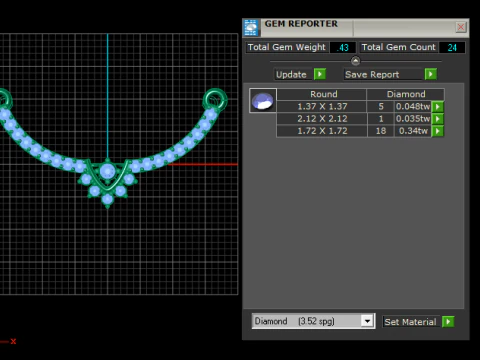Select the 2.12 X 2.12 size cell
The height and width of the screenshot is (360, 480).
pos(322,119)
